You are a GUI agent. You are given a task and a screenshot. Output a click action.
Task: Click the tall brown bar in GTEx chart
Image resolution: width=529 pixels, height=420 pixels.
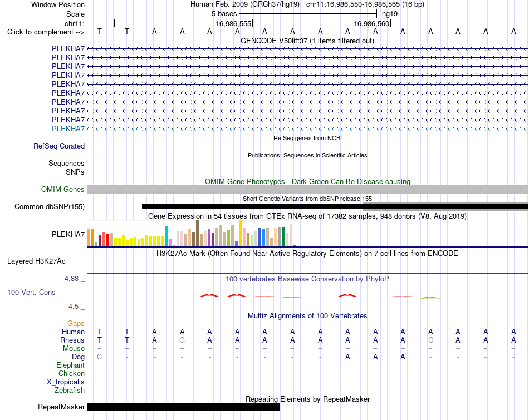tap(197, 233)
